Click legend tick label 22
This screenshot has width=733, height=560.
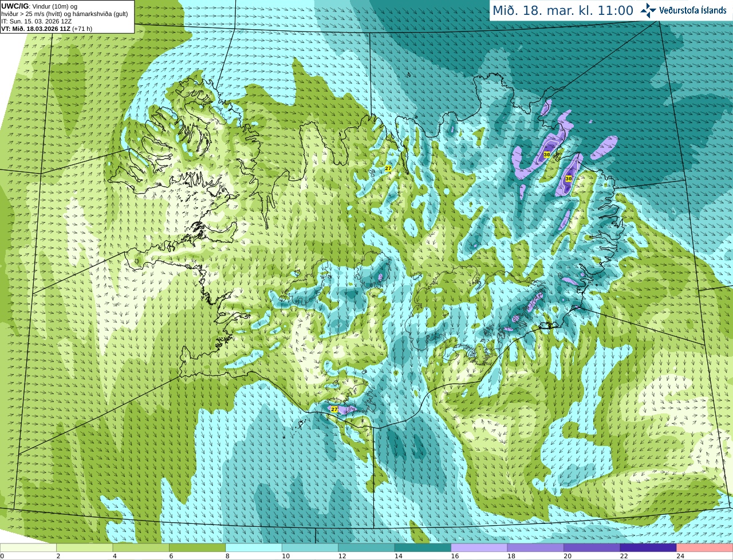[x=624, y=556]
